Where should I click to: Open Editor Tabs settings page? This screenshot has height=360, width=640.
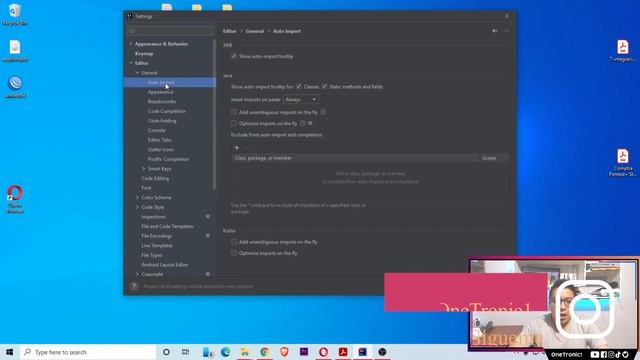(160, 140)
